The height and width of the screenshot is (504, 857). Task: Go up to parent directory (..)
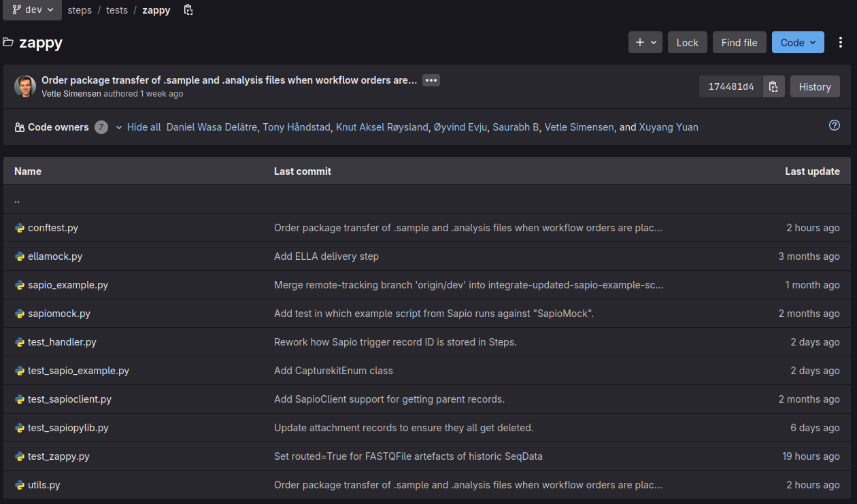(x=17, y=200)
